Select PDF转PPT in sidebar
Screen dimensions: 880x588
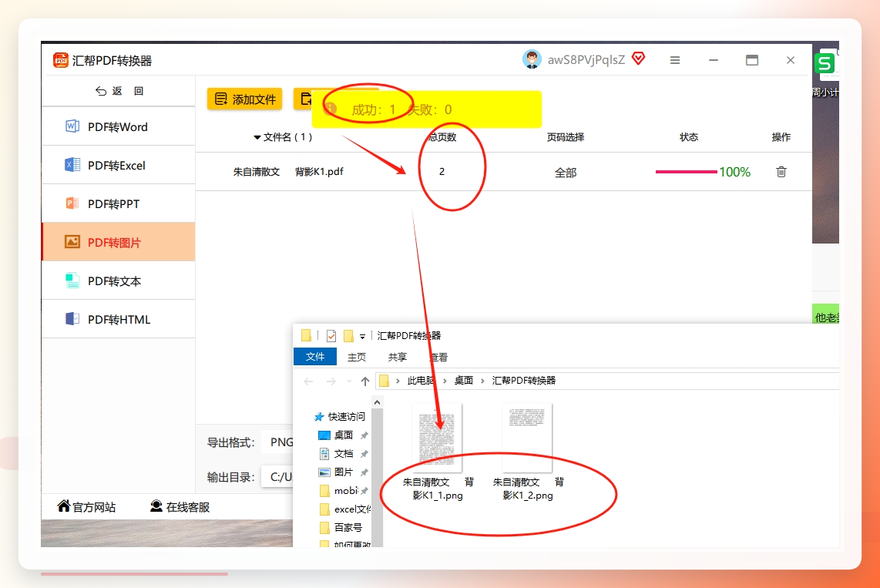(119, 203)
